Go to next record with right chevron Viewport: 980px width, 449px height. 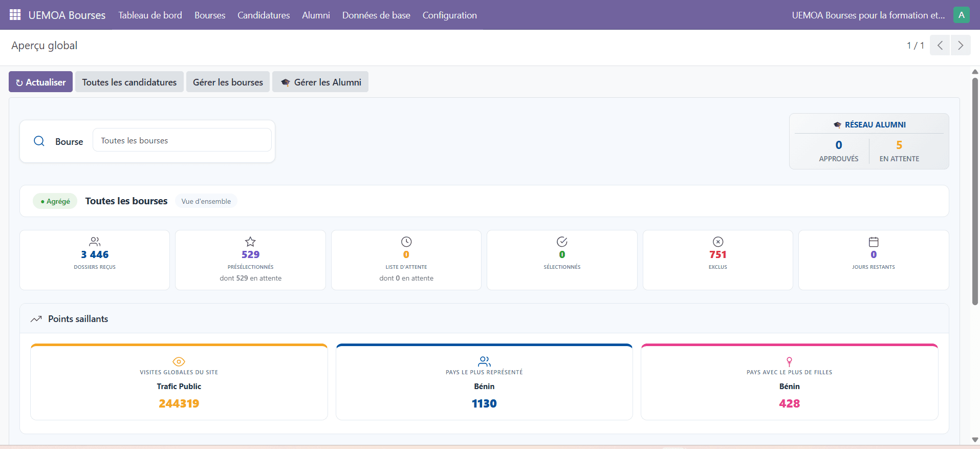click(x=961, y=46)
